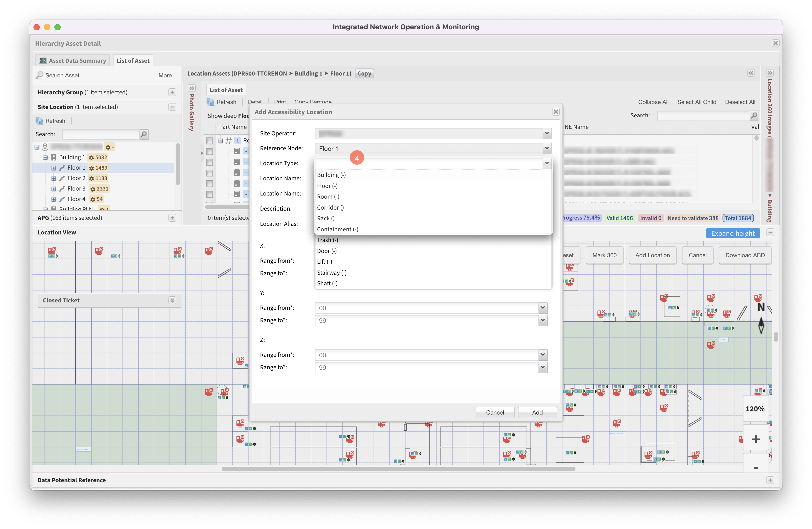This screenshot has width=812, height=529.
Task: Click Refresh icon in List of Asset toolbar
Action: pos(210,102)
